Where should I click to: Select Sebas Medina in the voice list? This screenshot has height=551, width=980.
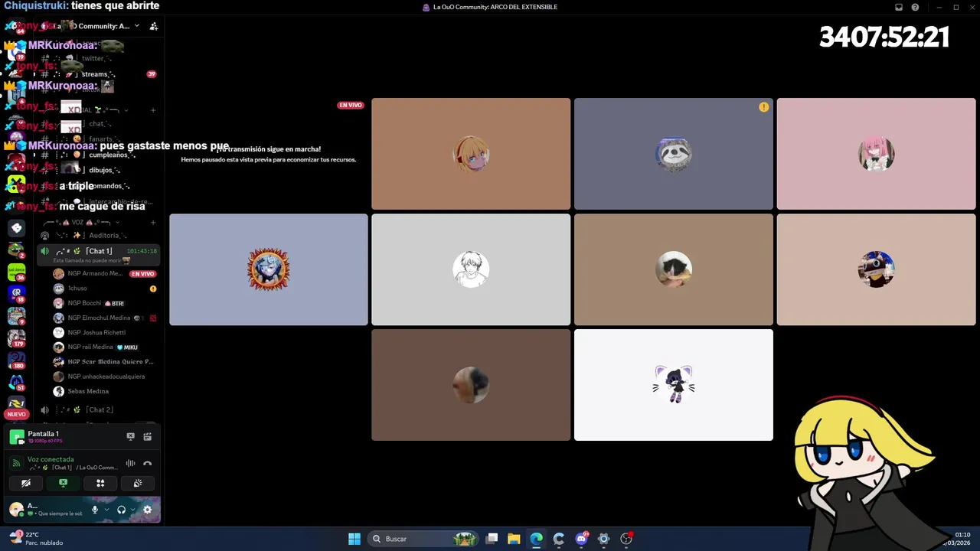(104, 391)
